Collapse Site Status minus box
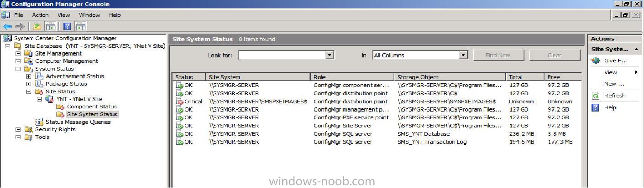Viewport: 644px width, 188px height. [x=28, y=91]
